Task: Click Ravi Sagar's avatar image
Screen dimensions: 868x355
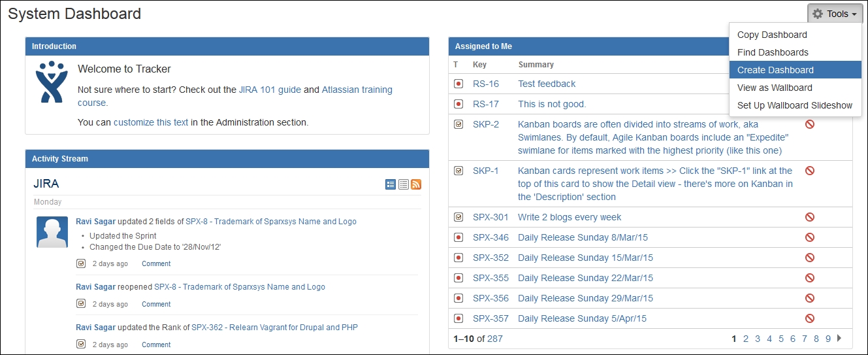Action: point(52,232)
